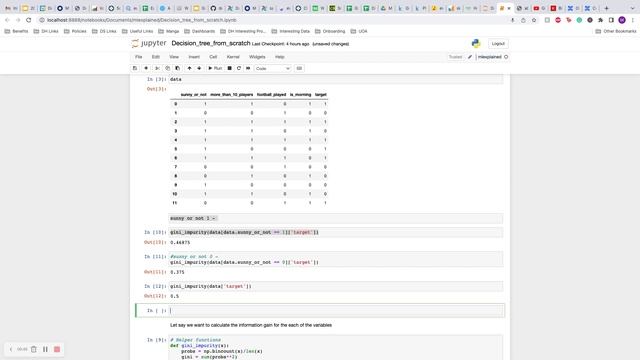Insert a cell below with plus icon
This screenshot has width=640, height=360.
click(146, 68)
